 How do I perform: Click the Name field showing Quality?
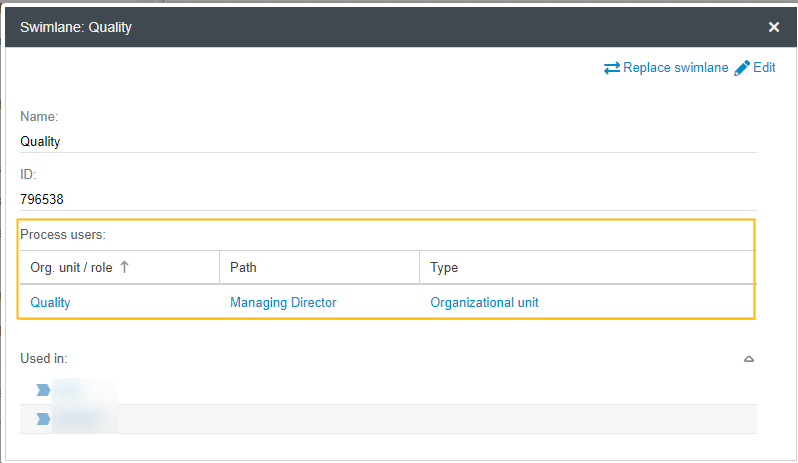41,142
